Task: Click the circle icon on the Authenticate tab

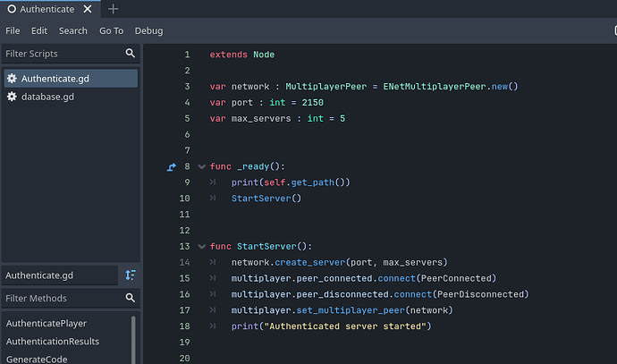Action: tap(12, 9)
